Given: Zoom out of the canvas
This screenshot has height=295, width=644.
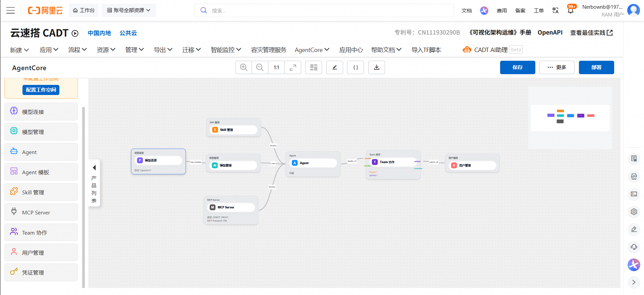Looking at the screenshot, I should click(x=260, y=67).
